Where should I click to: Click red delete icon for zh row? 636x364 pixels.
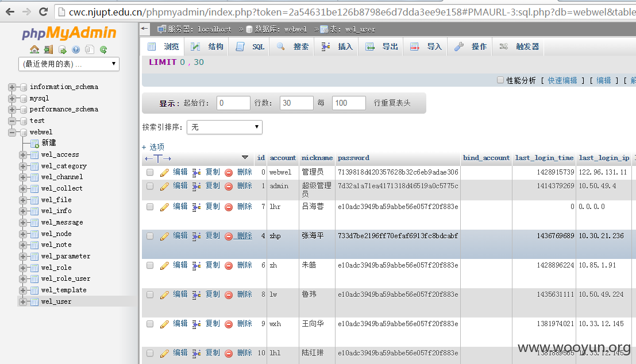pos(229,265)
